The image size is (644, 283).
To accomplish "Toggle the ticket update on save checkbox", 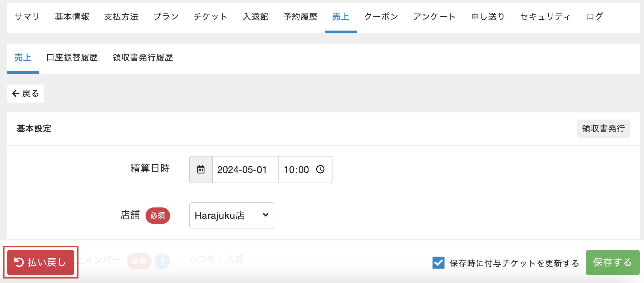I will click(x=438, y=263).
